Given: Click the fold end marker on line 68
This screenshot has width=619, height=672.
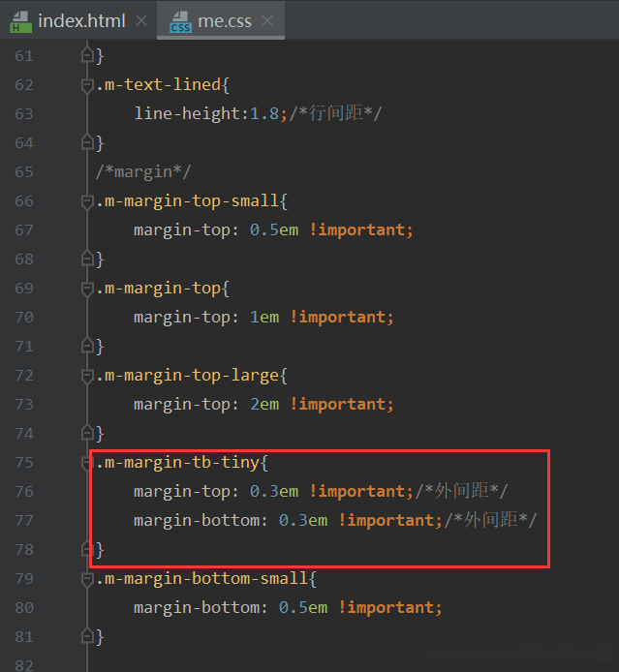Looking at the screenshot, I should (x=87, y=259).
